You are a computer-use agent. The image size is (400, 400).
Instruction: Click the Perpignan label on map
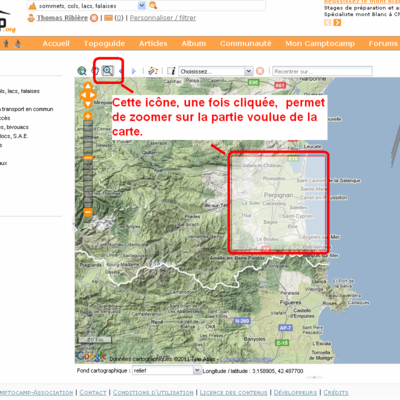point(278,195)
